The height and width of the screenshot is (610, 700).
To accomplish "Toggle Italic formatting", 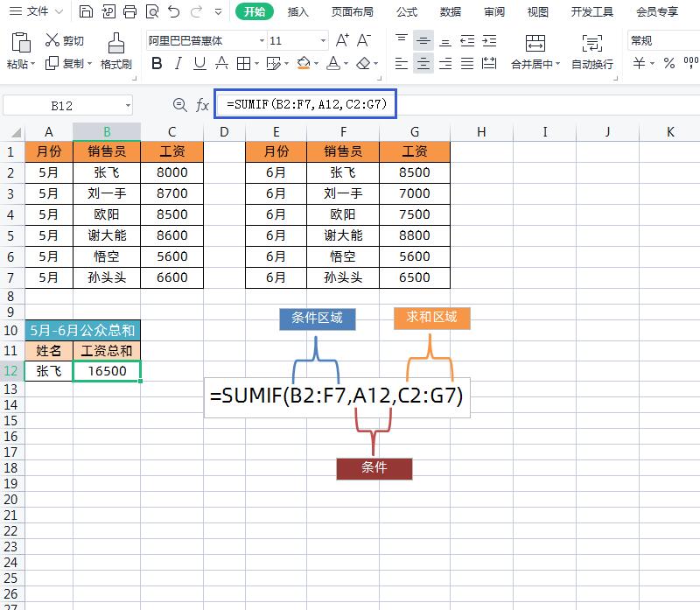I will [x=178, y=63].
